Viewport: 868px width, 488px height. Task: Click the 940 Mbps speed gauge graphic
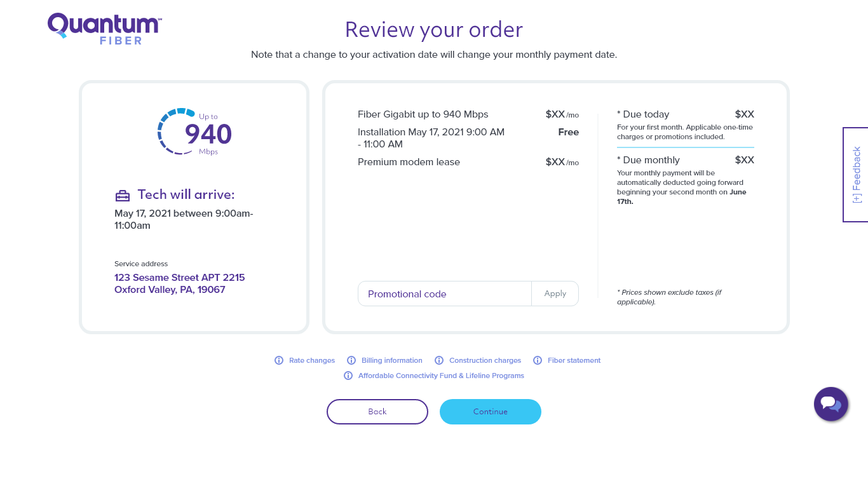[x=194, y=132]
